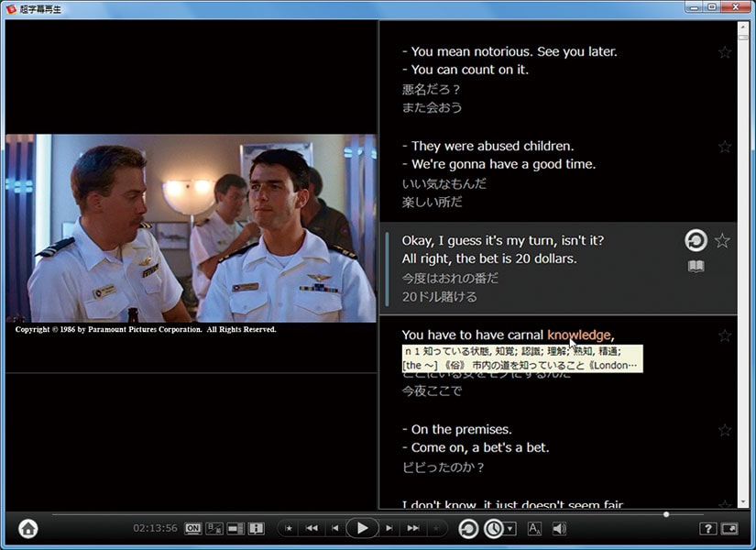
Task: Step forward to next subtitle line
Action: 389,528
